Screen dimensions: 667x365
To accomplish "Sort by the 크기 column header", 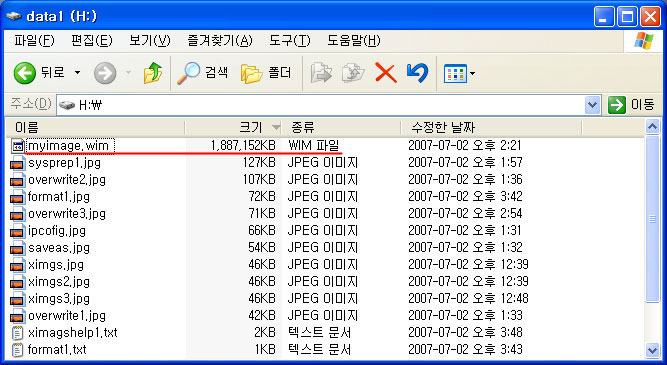I will pyautogui.click(x=233, y=127).
